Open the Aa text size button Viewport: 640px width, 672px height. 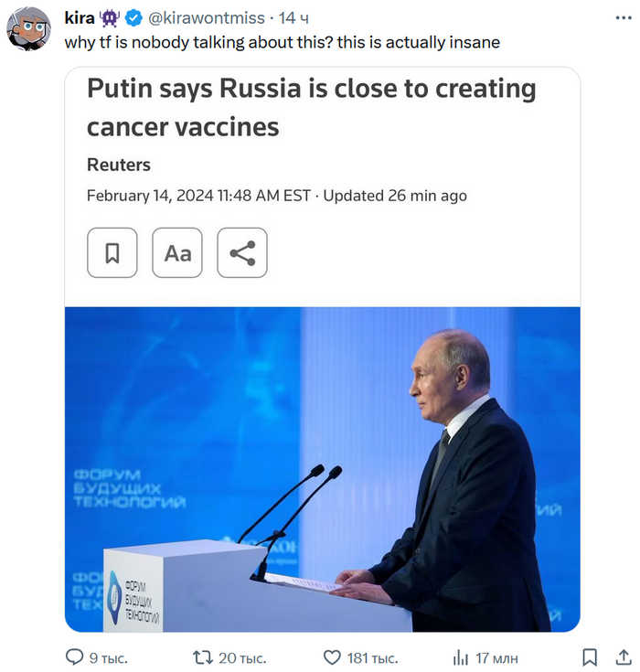[177, 252]
